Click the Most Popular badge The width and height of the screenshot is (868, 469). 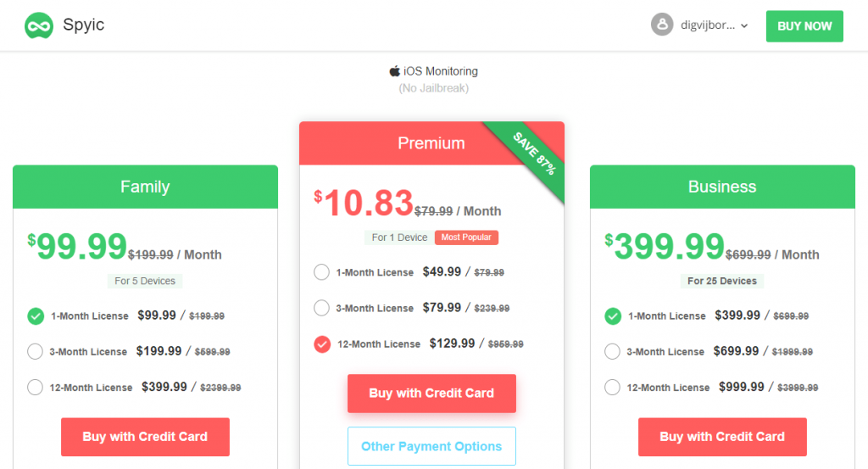click(x=466, y=237)
